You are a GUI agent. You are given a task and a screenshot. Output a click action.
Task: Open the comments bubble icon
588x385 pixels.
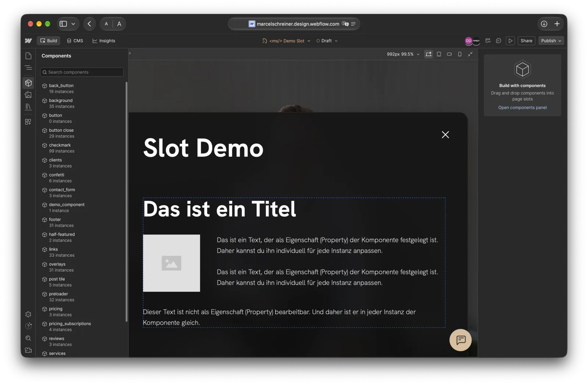(499, 41)
